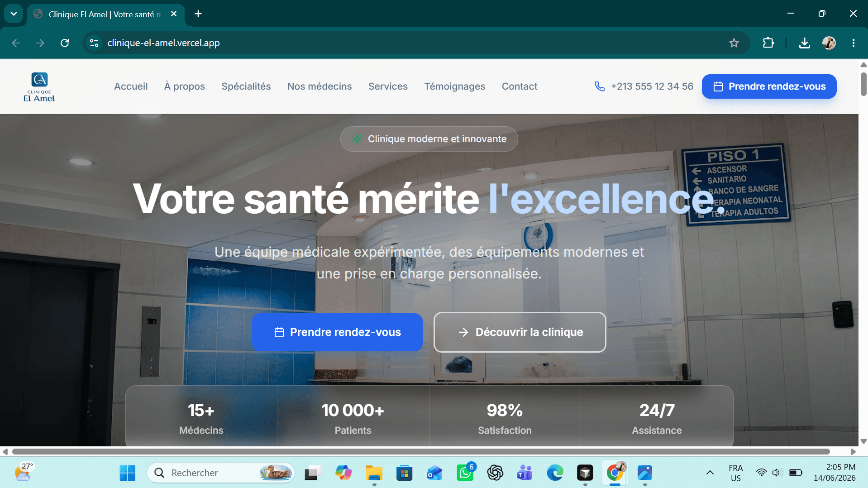The image size is (868, 488).
Task: Click the 98% Satisfaction statistic
Action: pos(505,419)
